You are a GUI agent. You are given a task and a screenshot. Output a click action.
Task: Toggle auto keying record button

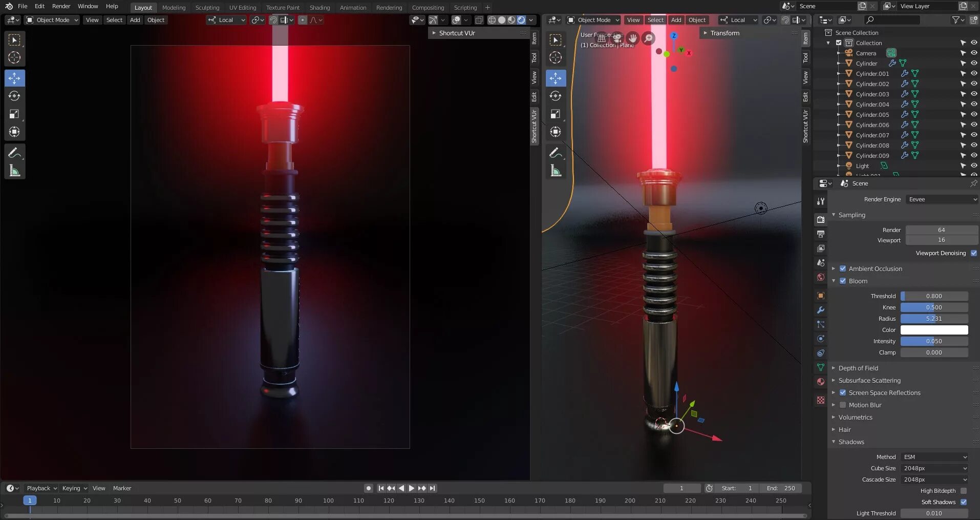click(368, 488)
